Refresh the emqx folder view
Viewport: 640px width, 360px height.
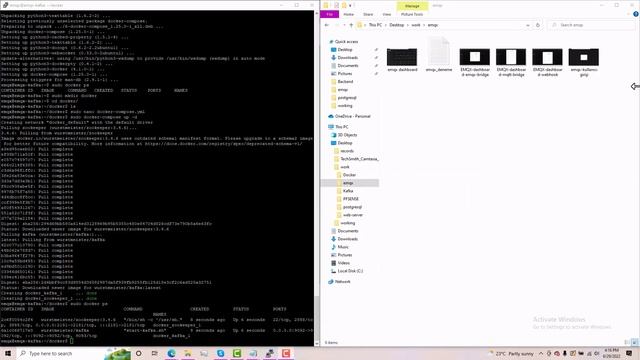538,25
